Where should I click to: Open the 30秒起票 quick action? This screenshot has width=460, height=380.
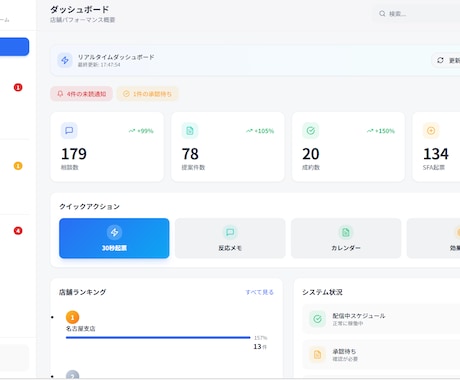114,238
